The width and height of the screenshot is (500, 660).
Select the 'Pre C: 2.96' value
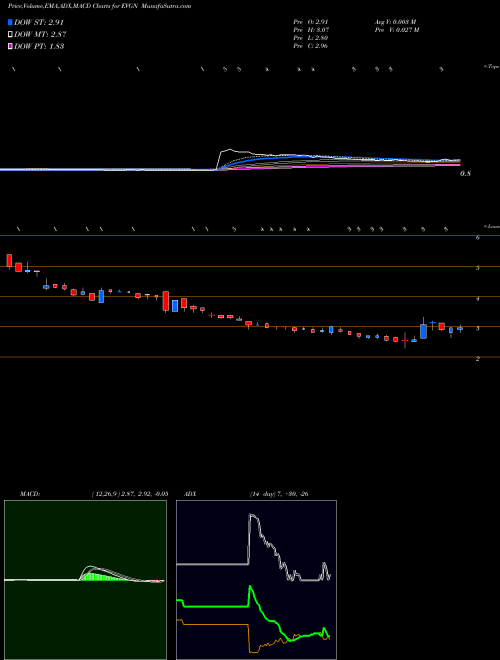coord(311,46)
